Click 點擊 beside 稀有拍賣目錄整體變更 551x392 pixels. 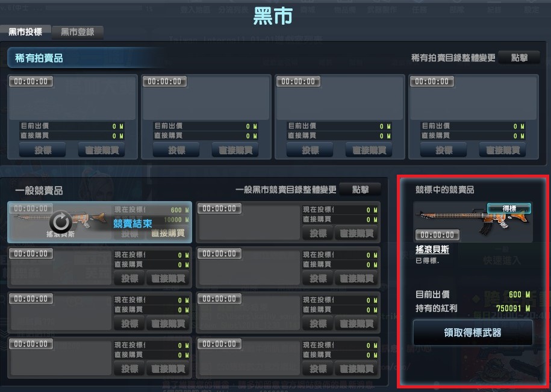(519, 58)
